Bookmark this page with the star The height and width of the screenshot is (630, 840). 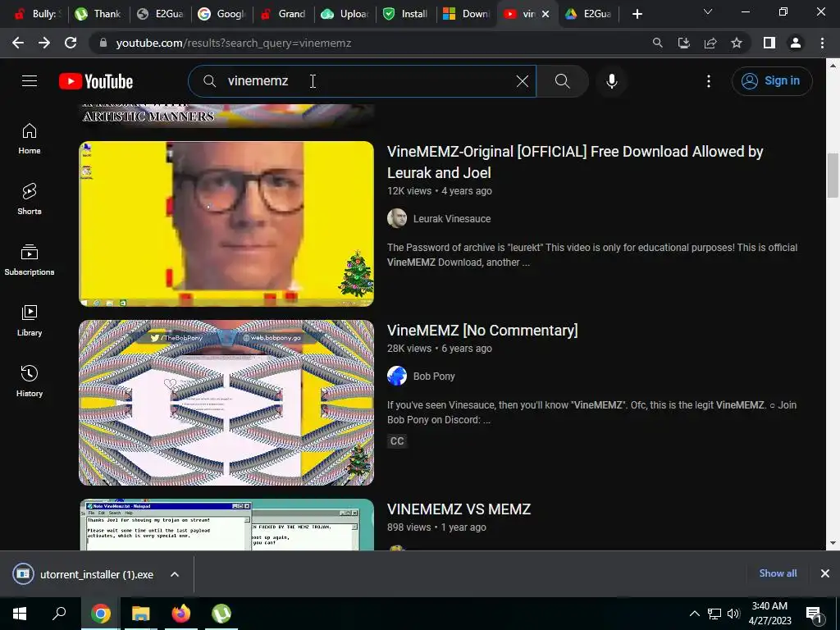click(x=737, y=43)
